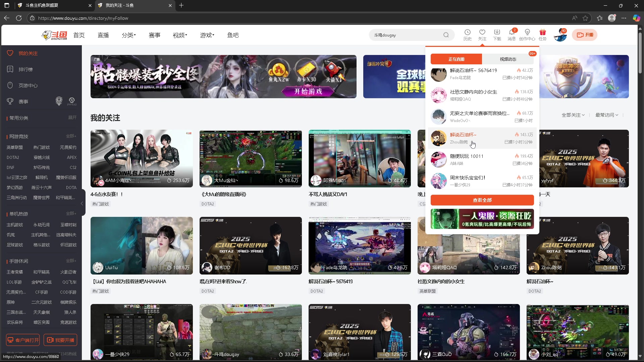The width and height of the screenshot is (644, 362).
Task: Add this page to favorites star
Action: (585, 18)
